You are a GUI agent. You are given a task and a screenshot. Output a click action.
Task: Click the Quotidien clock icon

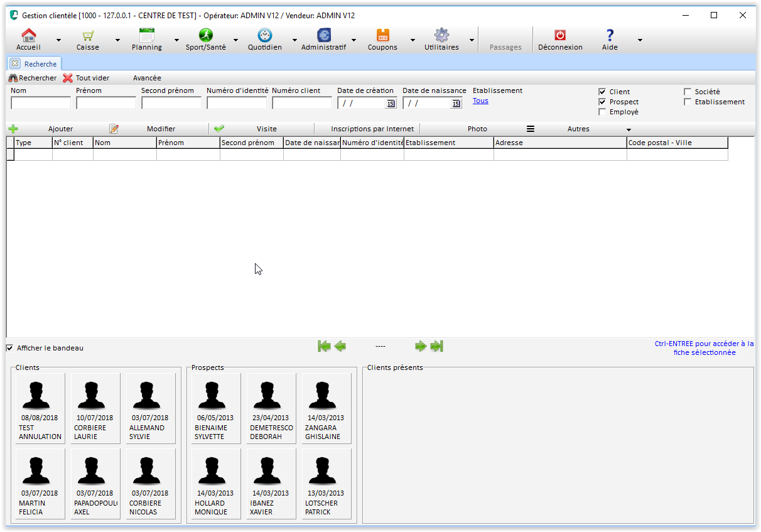tap(264, 36)
